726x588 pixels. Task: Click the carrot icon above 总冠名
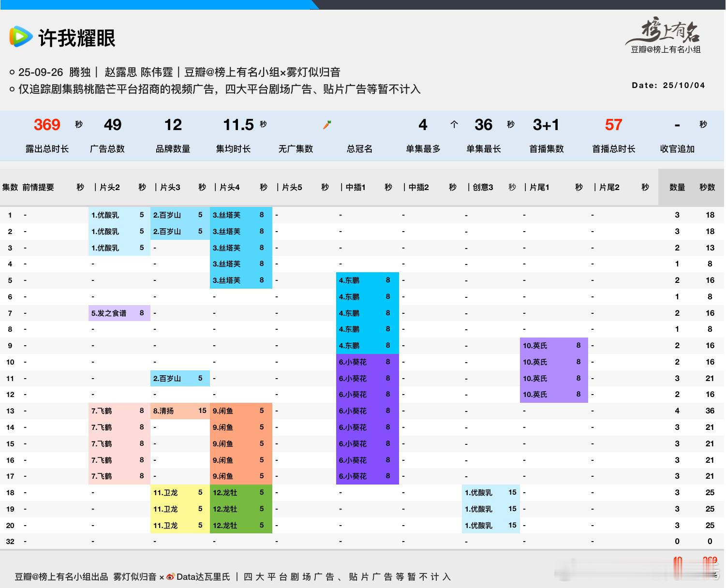click(x=327, y=125)
